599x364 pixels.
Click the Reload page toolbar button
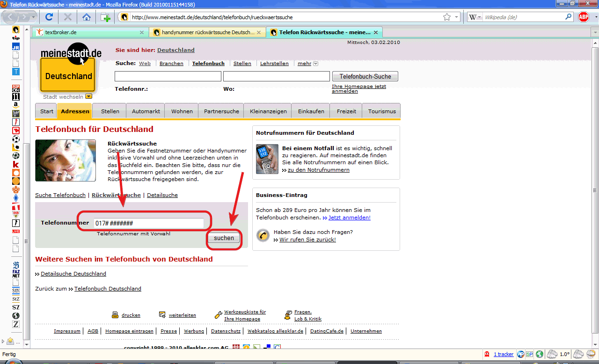(x=49, y=17)
